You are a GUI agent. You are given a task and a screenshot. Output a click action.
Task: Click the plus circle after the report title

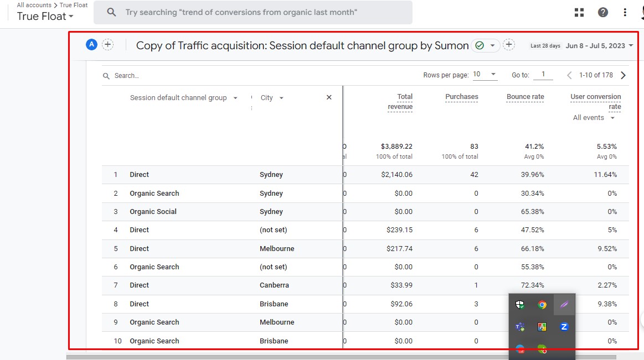tap(509, 44)
